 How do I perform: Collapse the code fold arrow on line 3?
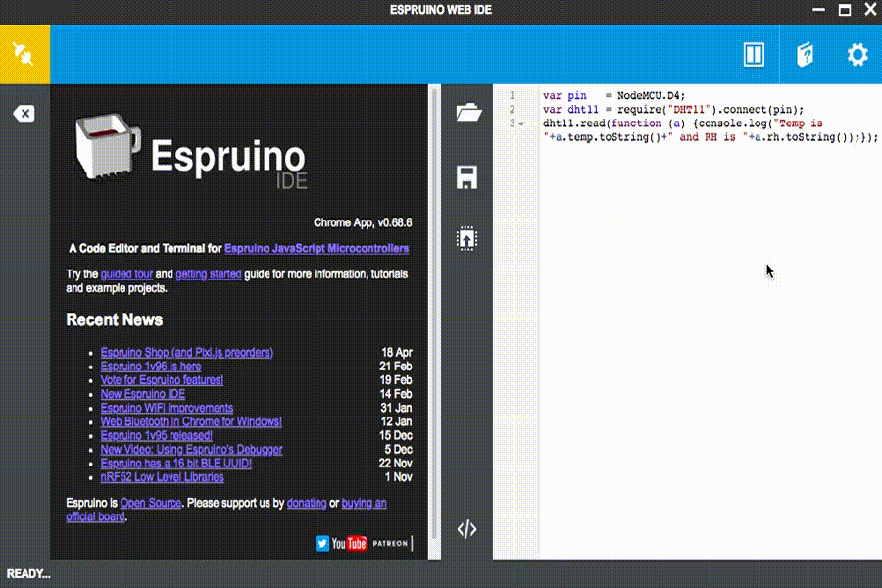[x=521, y=123]
